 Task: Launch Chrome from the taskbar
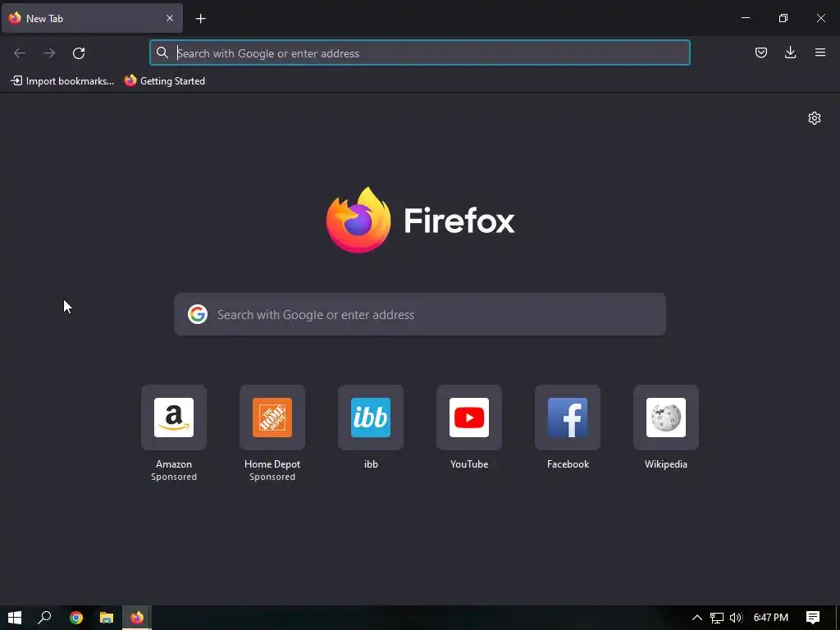click(x=76, y=618)
